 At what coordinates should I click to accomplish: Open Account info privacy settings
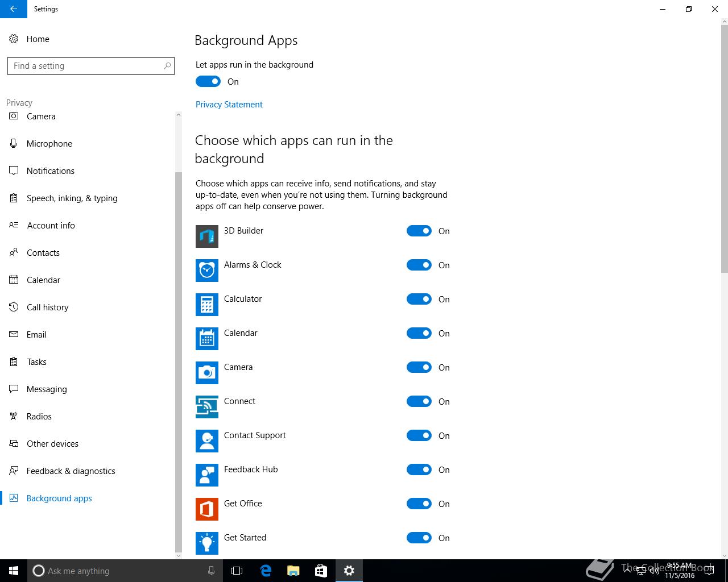(88, 226)
